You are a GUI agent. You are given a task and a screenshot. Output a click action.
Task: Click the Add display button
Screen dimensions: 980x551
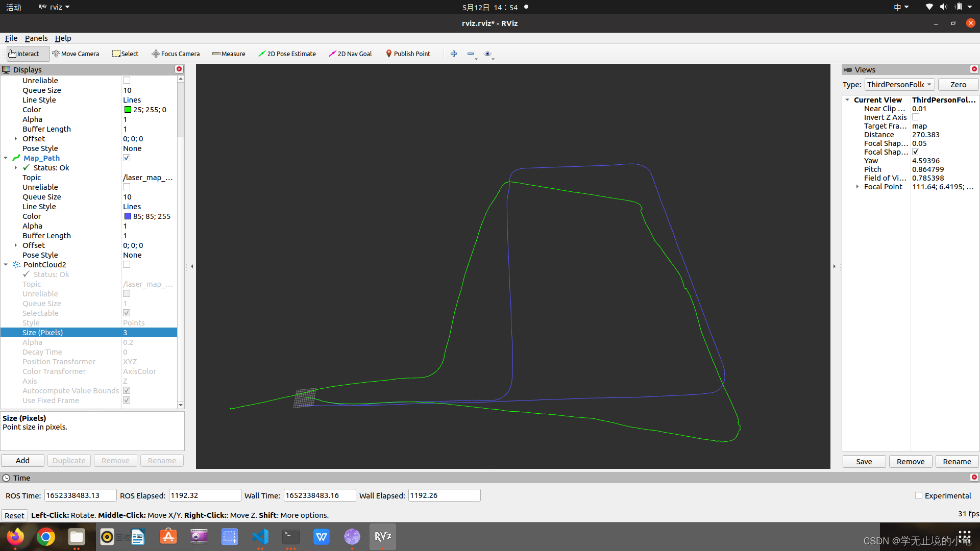click(x=22, y=461)
